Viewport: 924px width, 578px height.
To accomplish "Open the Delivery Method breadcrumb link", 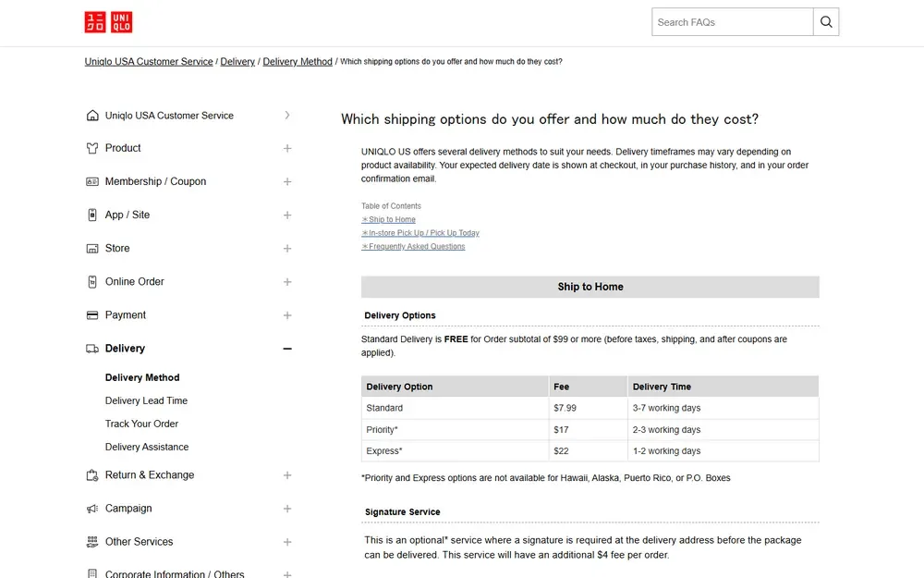I will tap(298, 61).
